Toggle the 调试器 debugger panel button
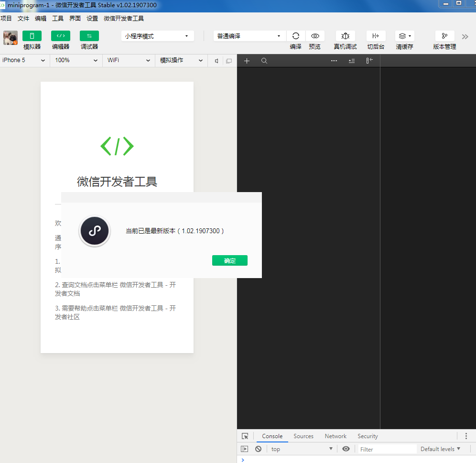Screen dimensions: 476x463 click(x=89, y=36)
